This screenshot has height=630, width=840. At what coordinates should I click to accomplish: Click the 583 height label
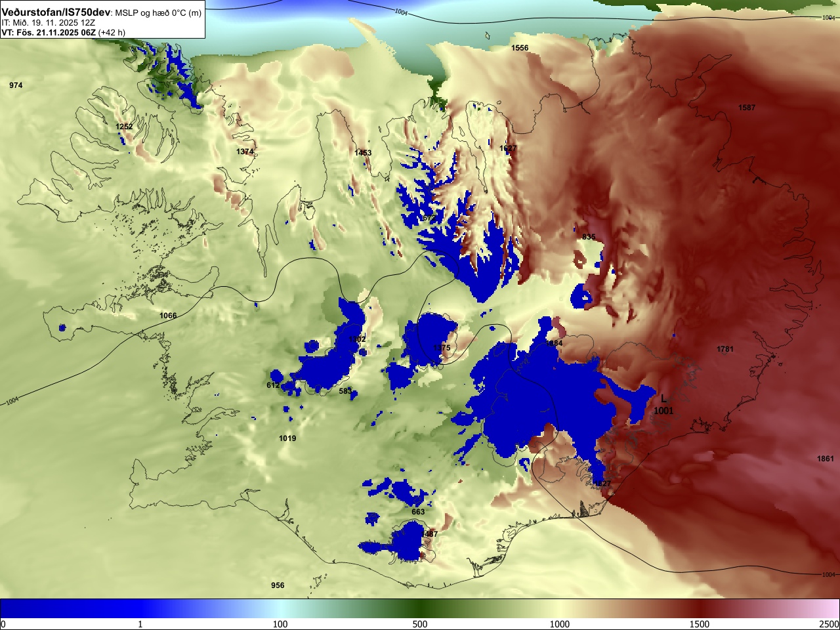(345, 391)
